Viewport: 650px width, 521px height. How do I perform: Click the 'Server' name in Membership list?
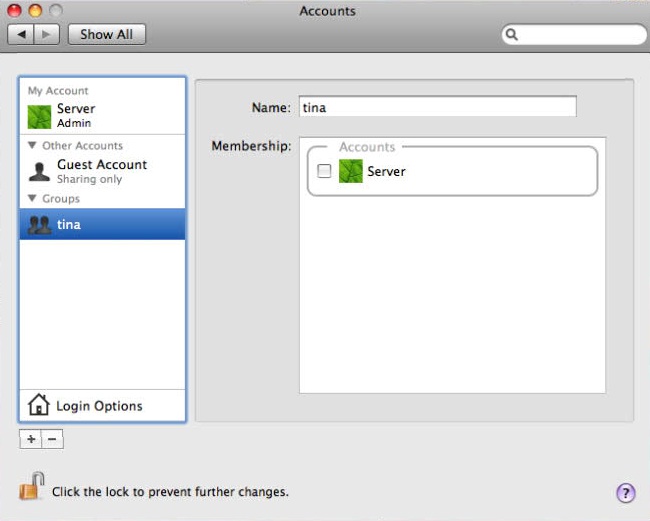pos(386,171)
